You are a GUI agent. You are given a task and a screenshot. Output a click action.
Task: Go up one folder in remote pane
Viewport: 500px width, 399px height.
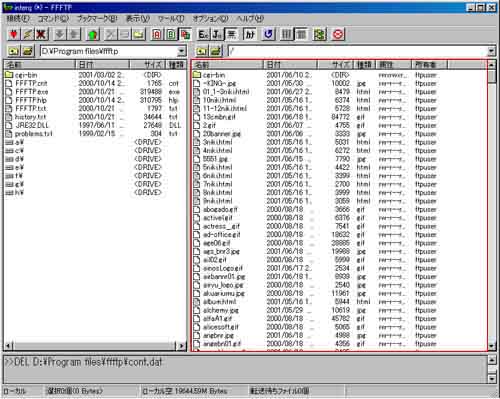(201, 51)
